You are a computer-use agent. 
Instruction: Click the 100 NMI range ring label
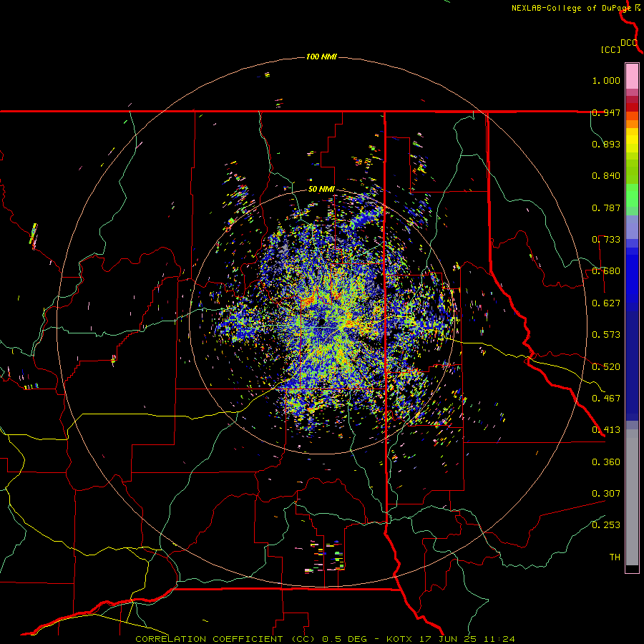click(321, 57)
